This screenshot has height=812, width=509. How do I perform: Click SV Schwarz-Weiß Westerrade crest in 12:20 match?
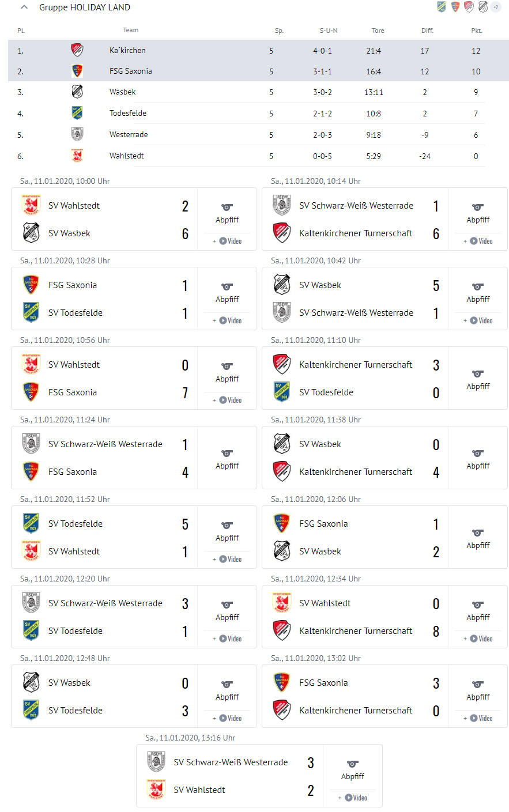[31, 603]
